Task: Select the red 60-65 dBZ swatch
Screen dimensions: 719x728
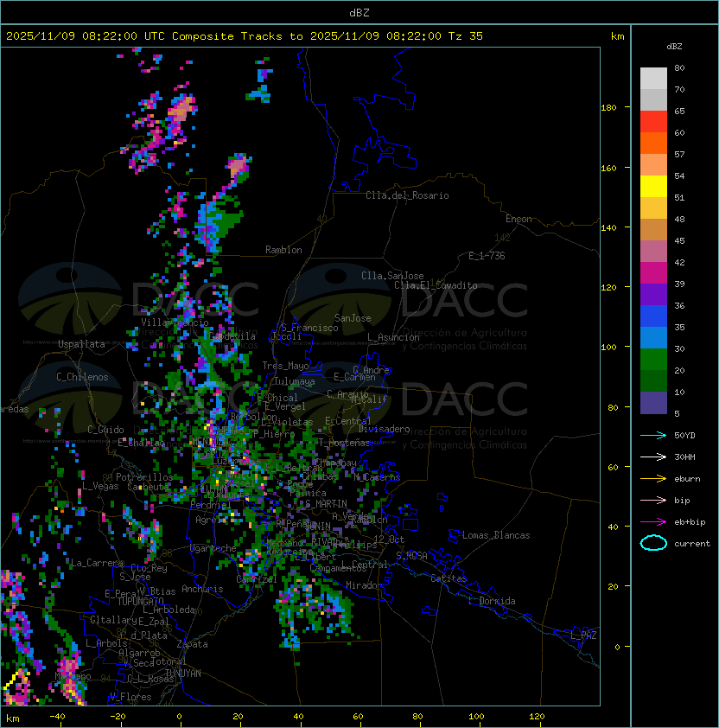Action: [653, 122]
